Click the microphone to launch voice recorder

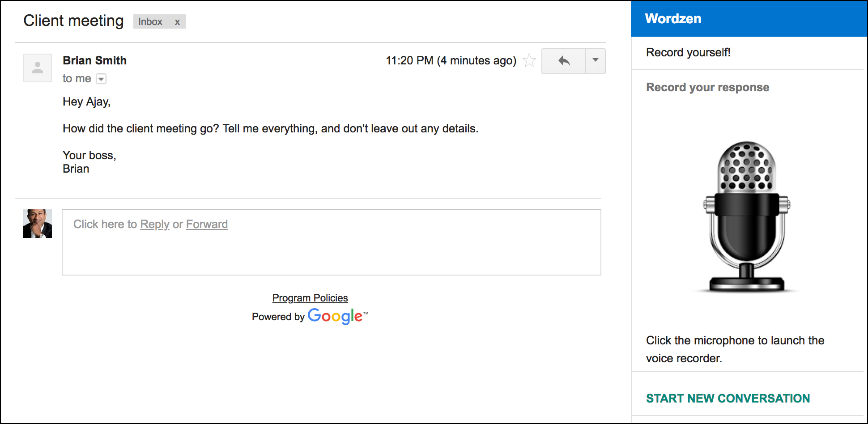[x=746, y=217]
